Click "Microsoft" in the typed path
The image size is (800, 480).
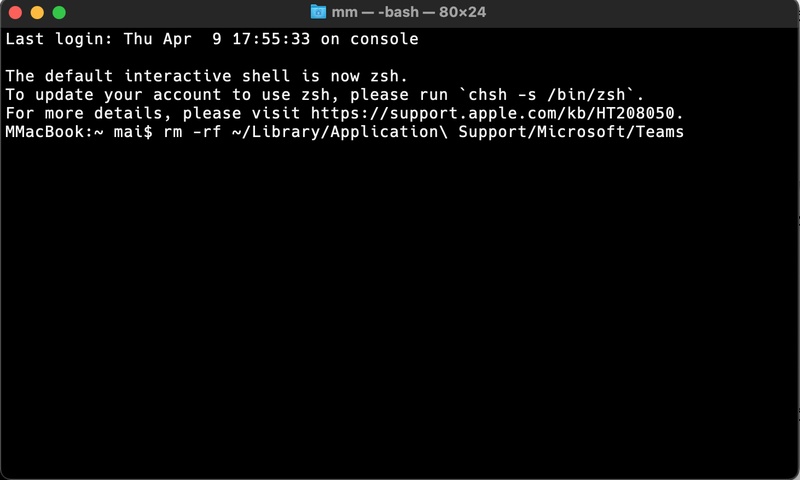584,131
